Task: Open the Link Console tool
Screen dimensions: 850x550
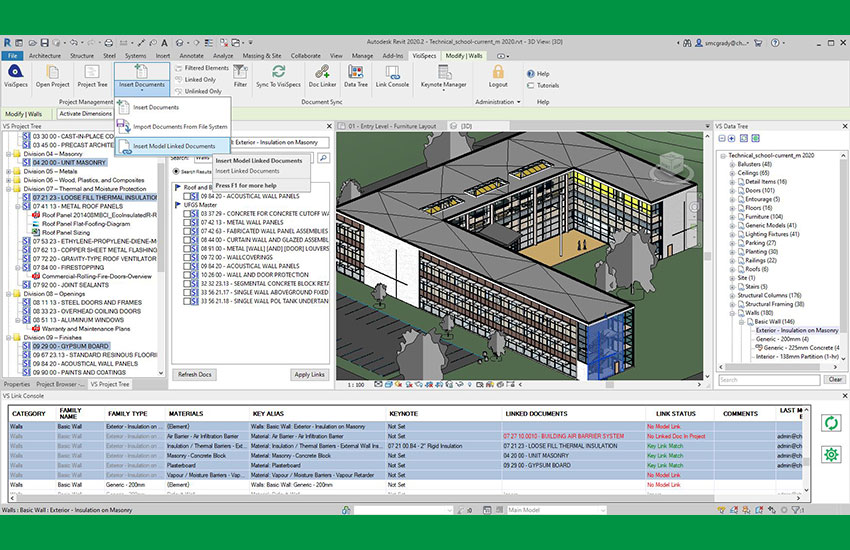Action: tap(392, 75)
